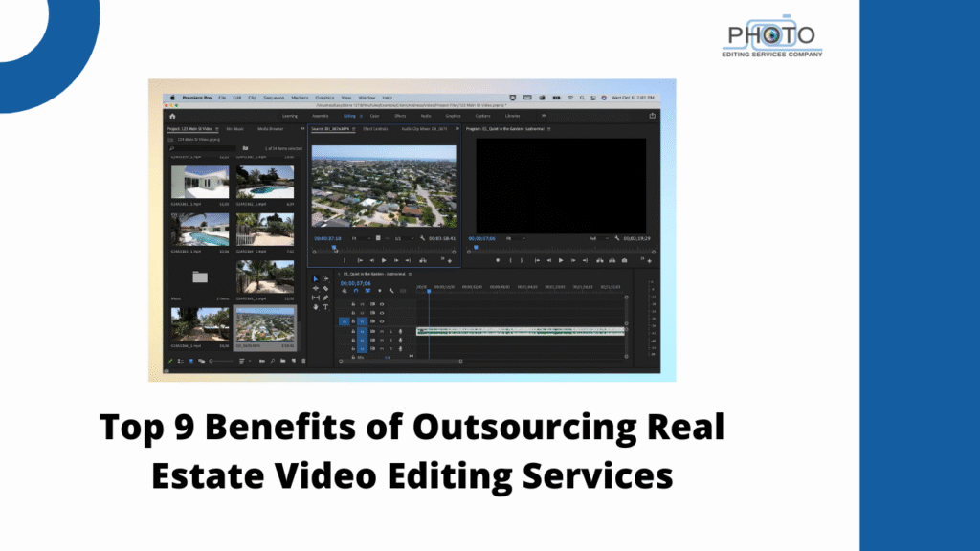Step forward one frame in Program monitor

tap(572, 260)
